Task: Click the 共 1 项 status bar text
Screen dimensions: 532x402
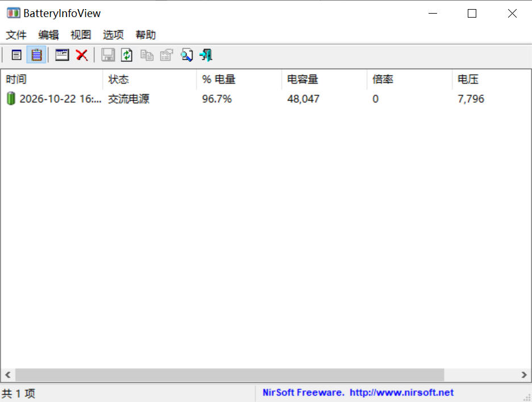Action: [x=18, y=393]
